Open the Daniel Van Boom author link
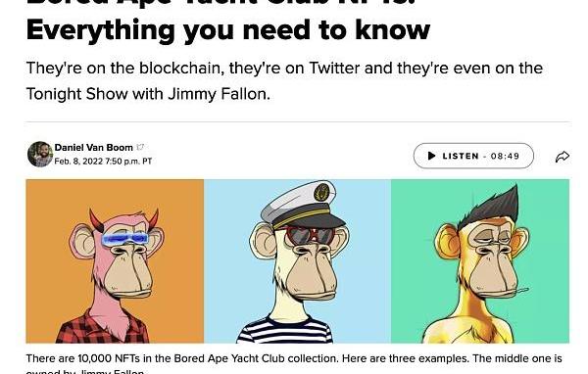Image resolution: width=588 pixels, height=374 pixels. point(94,147)
